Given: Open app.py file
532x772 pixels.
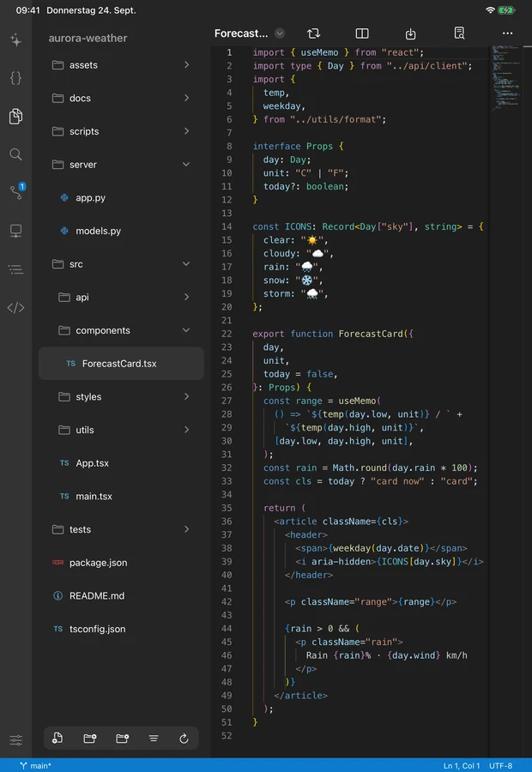Looking at the screenshot, I should click(121, 197).
